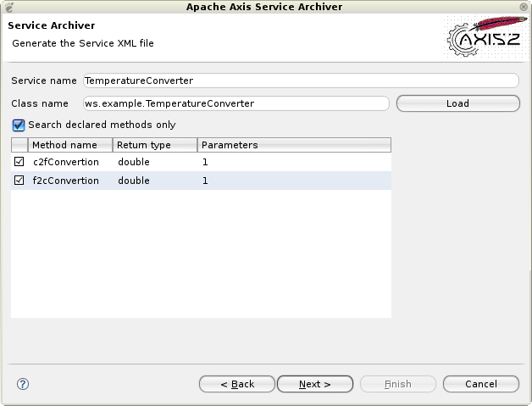Click Generate the Service XML file text
This screenshot has height=406, width=532.
coord(83,43)
